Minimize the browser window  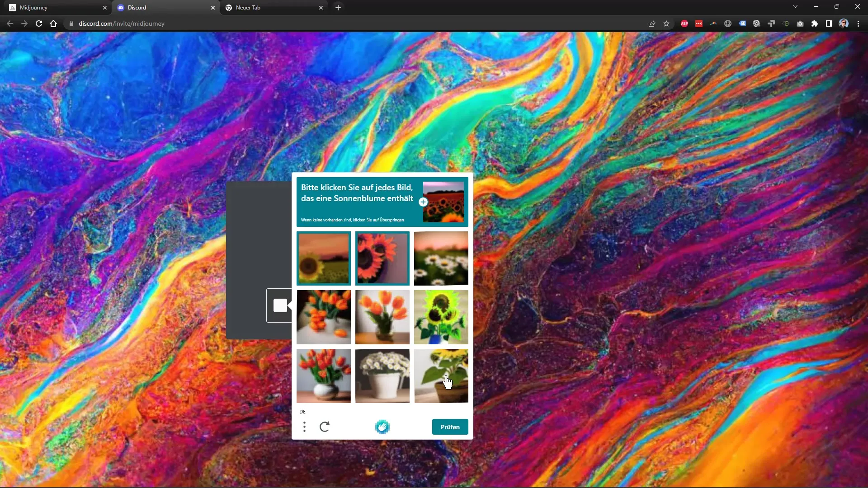816,7
